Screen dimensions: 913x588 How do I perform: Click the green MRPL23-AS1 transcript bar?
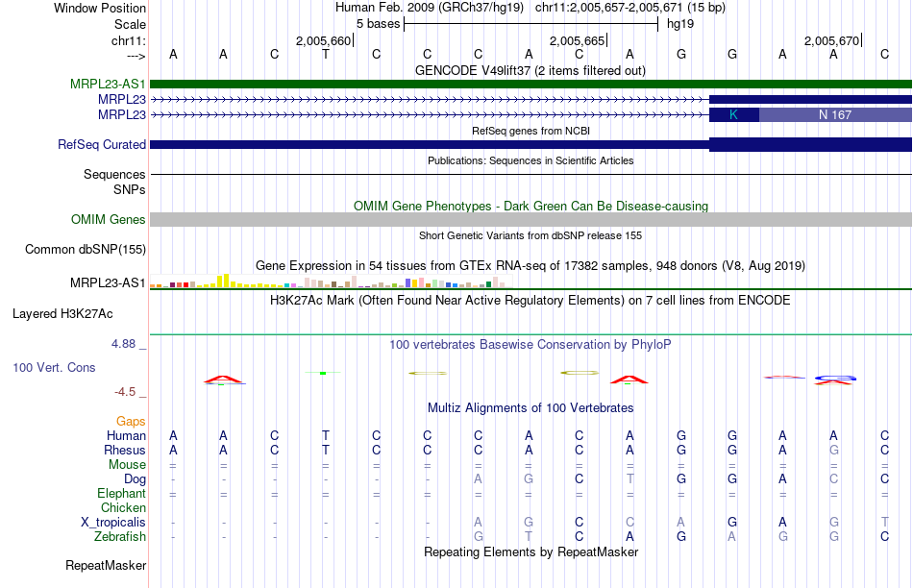[x=531, y=84]
